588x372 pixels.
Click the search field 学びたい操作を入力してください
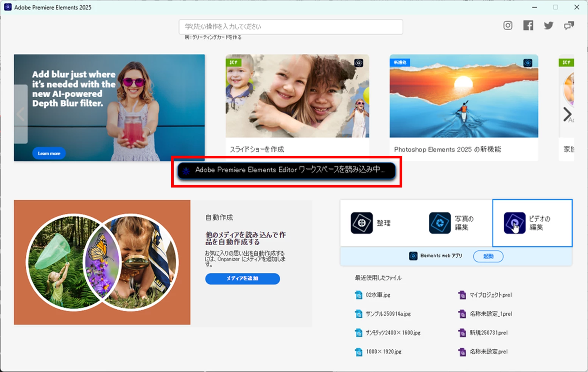click(291, 27)
